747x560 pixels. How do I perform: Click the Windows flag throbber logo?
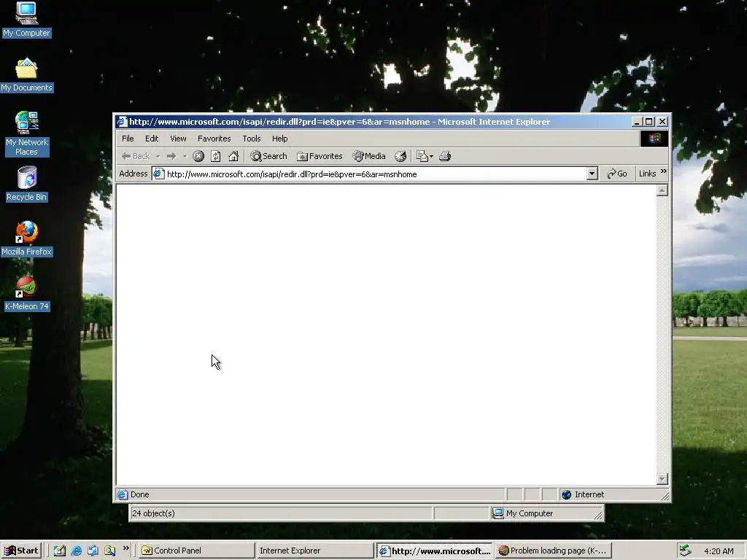(654, 139)
